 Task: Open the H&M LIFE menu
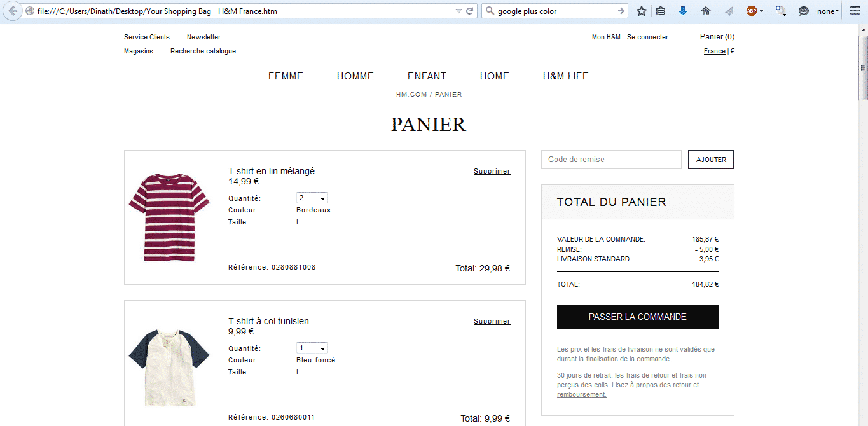tap(566, 76)
